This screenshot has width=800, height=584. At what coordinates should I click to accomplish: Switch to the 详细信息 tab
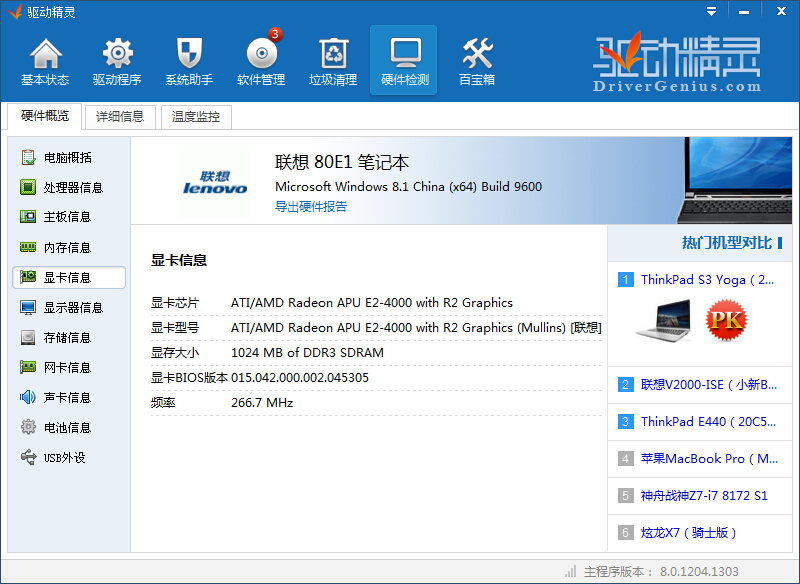[120, 117]
